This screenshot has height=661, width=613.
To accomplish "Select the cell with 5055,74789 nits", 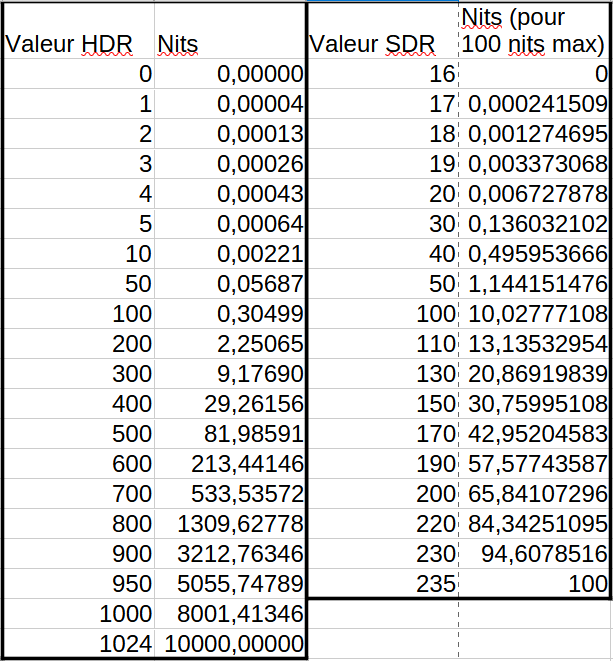I will pyautogui.click(x=230, y=584).
